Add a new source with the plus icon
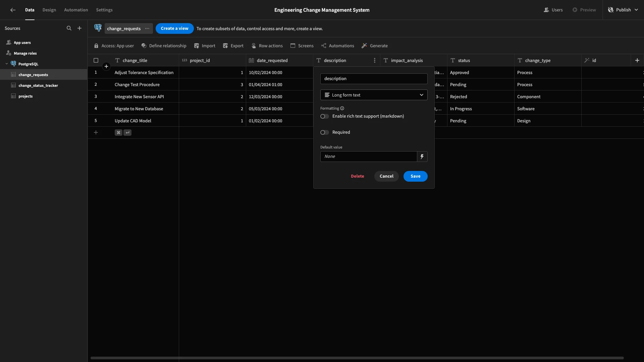Image resolution: width=644 pixels, height=362 pixels. pos(79,28)
